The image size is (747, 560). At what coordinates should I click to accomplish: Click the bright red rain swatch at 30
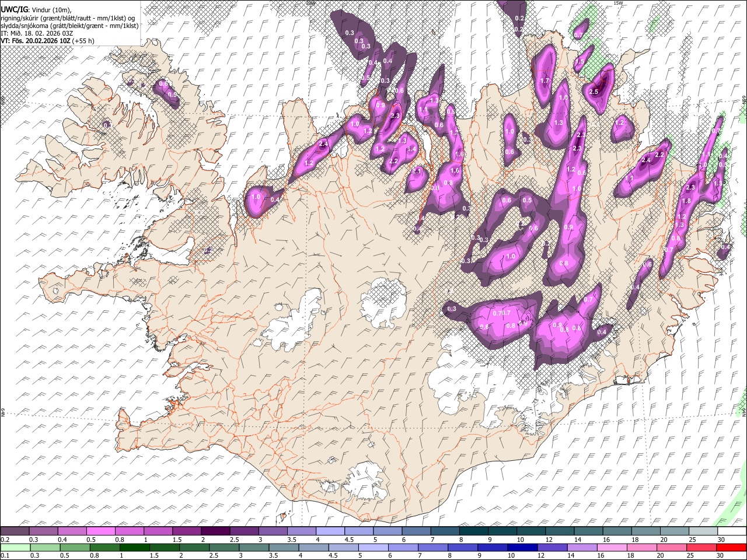pos(731,547)
